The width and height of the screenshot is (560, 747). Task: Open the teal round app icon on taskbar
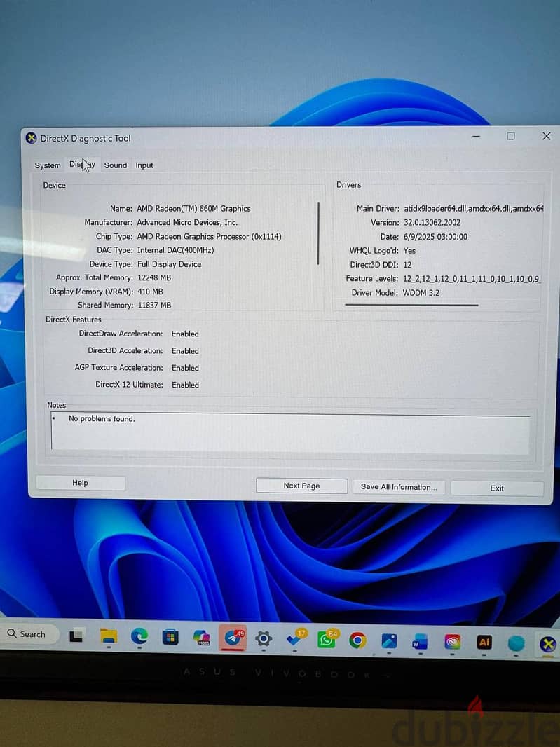[x=516, y=643]
